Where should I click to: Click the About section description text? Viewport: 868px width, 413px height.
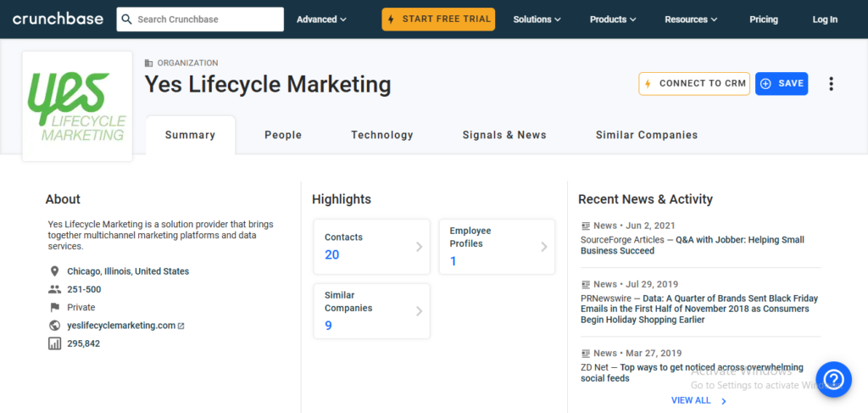[x=160, y=235]
